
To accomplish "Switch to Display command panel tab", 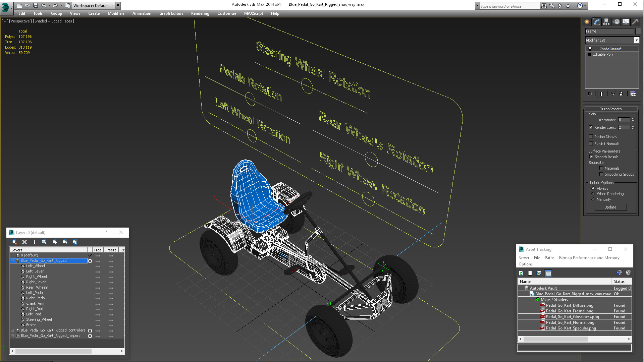I will click(x=626, y=22).
